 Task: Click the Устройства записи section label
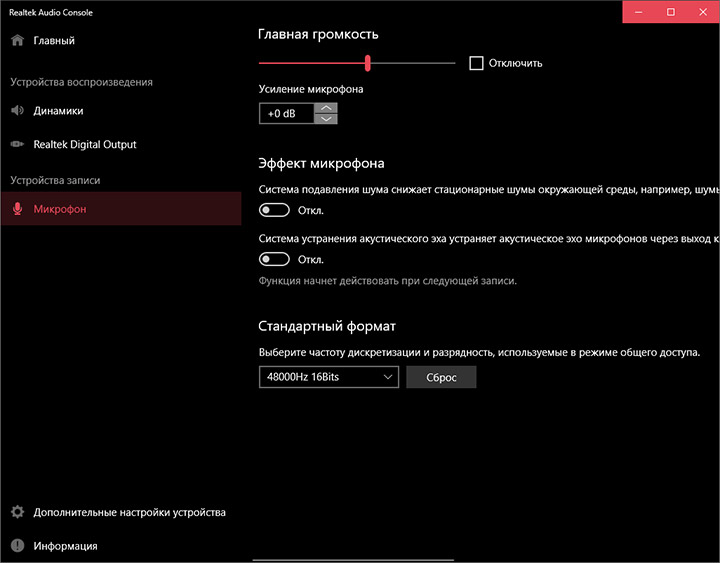[55, 180]
